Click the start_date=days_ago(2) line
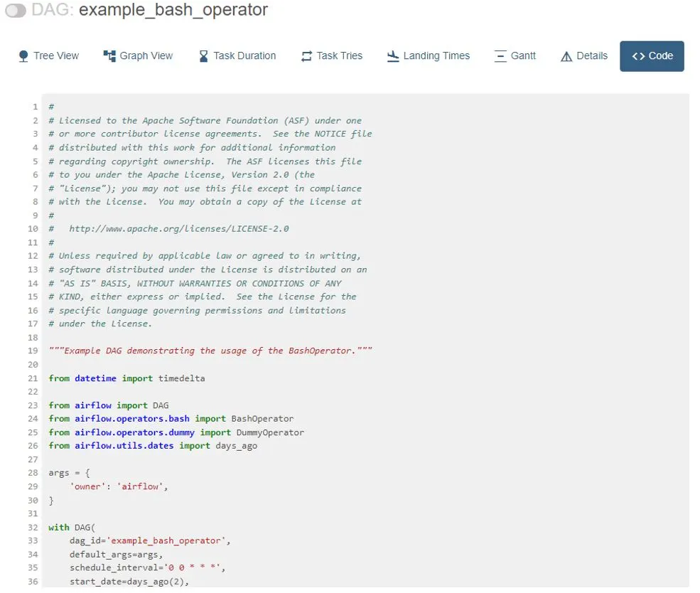The width and height of the screenshot is (700, 593). pyautogui.click(x=129, y=582)
